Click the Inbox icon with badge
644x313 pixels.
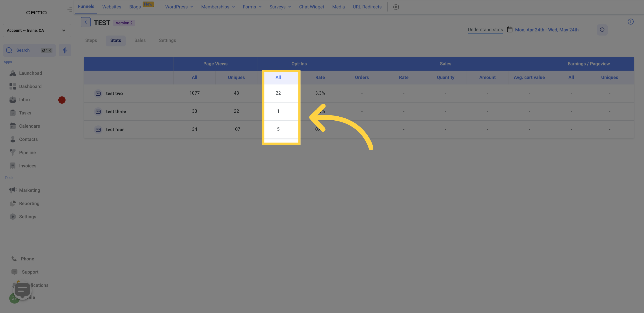click(13, 100)
